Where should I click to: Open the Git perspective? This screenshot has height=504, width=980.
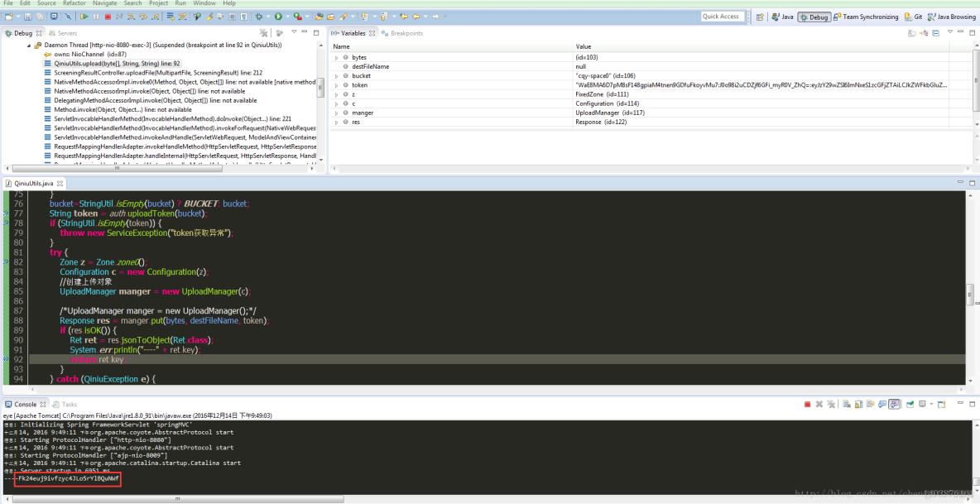coord(914,17)
